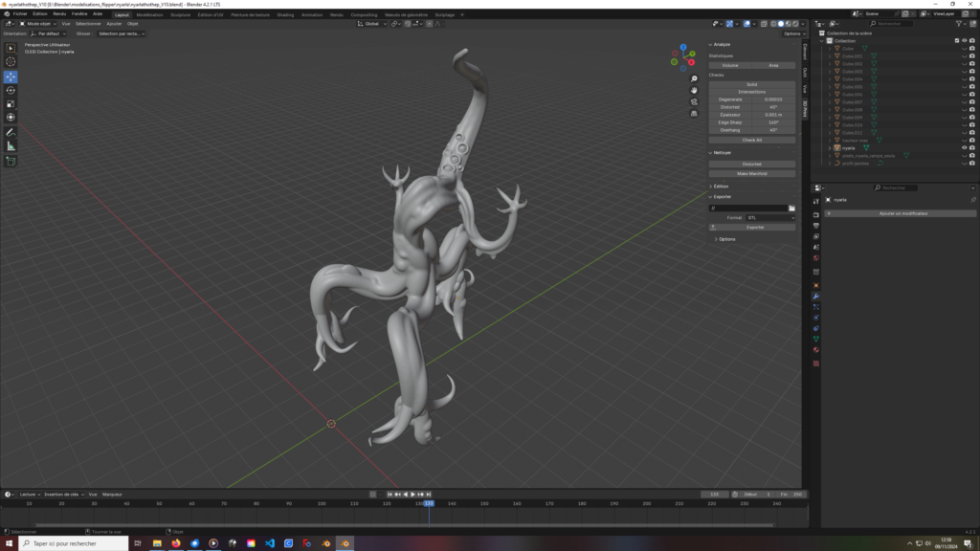The height and width of the screenshot is (551, 980).
Task: Click the timeline play button
Action: (x=412, y=495)
